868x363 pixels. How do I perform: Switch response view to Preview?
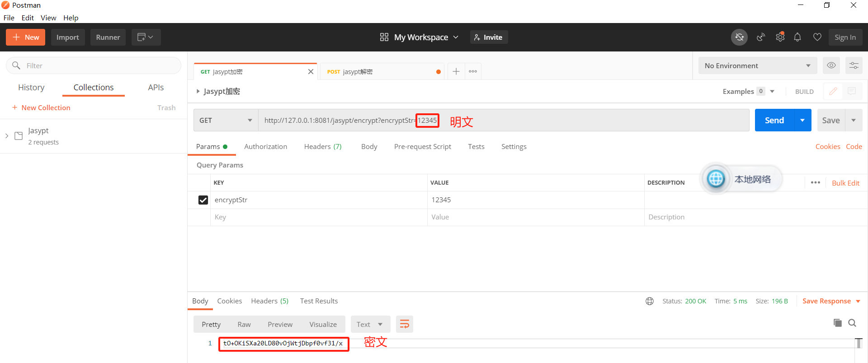coord(280,324)
